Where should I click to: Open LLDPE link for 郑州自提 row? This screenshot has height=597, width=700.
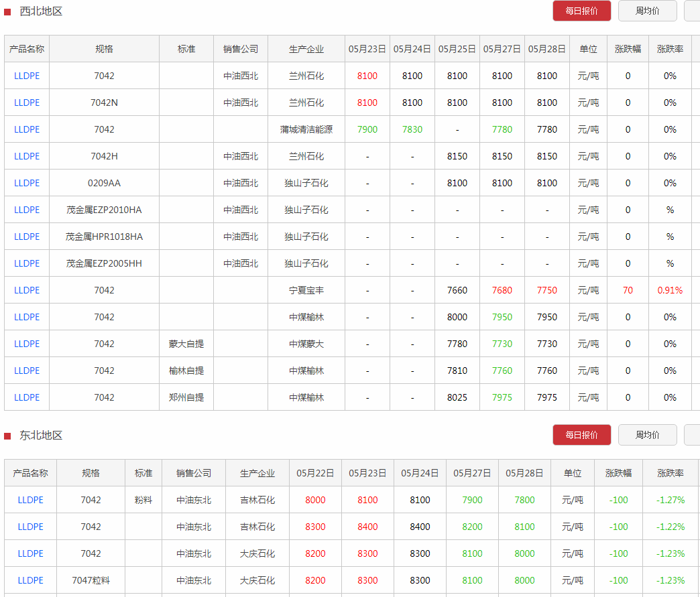(27, 397)
